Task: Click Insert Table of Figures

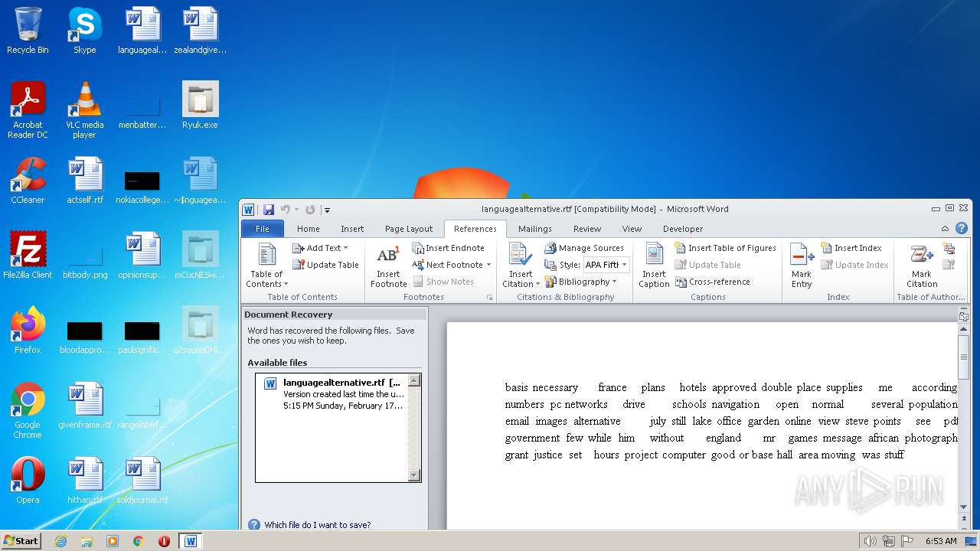Action: tap(725, 248)
